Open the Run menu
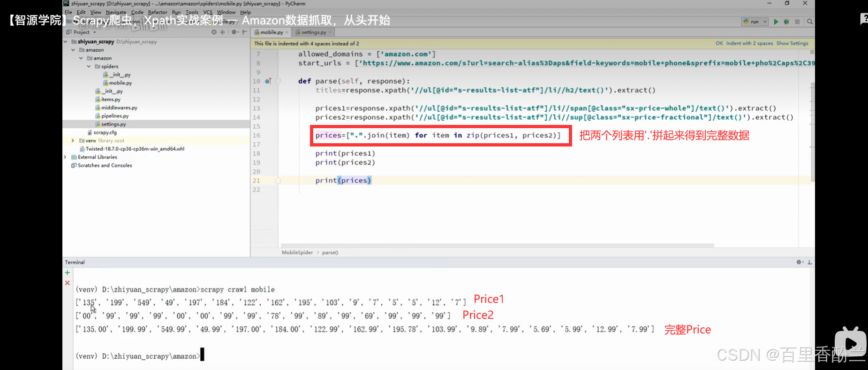The height and width of the screenshot is (370, 868). 176,12
